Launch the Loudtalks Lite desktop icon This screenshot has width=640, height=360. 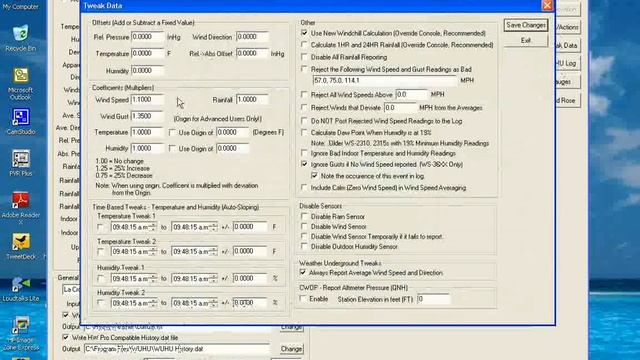pos(20,289)
